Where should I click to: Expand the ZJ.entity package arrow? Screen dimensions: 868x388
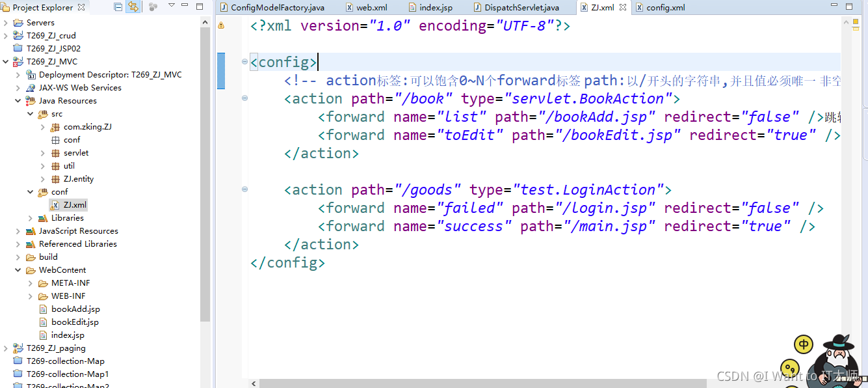coord(43,179)
